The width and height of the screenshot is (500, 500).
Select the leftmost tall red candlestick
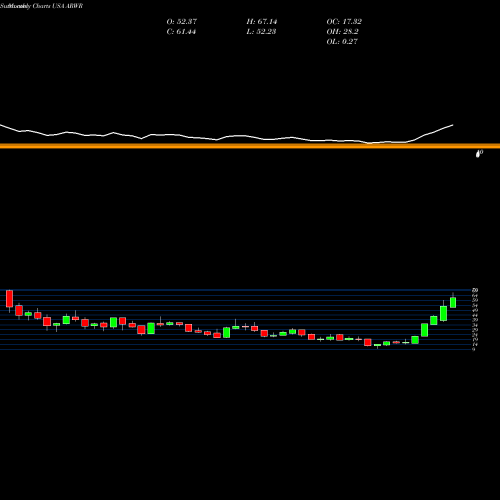coord(9,299)
